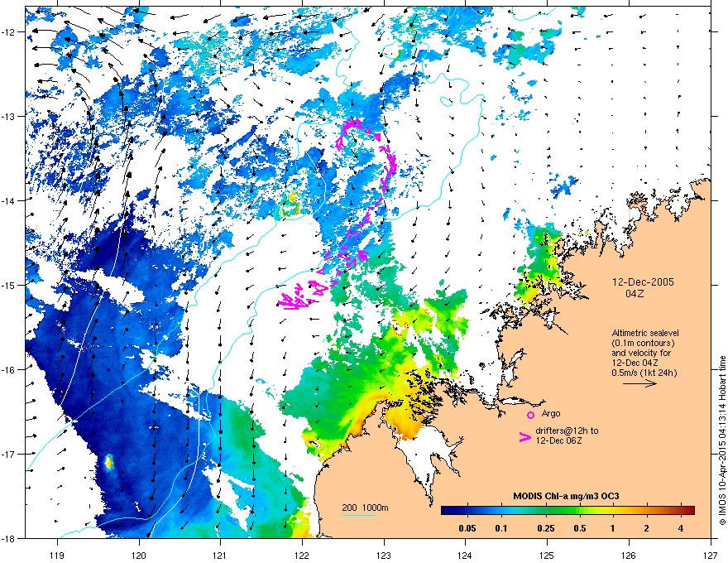Click the 0.5m/s (1kt 24h) text

[x=644, y=373]
